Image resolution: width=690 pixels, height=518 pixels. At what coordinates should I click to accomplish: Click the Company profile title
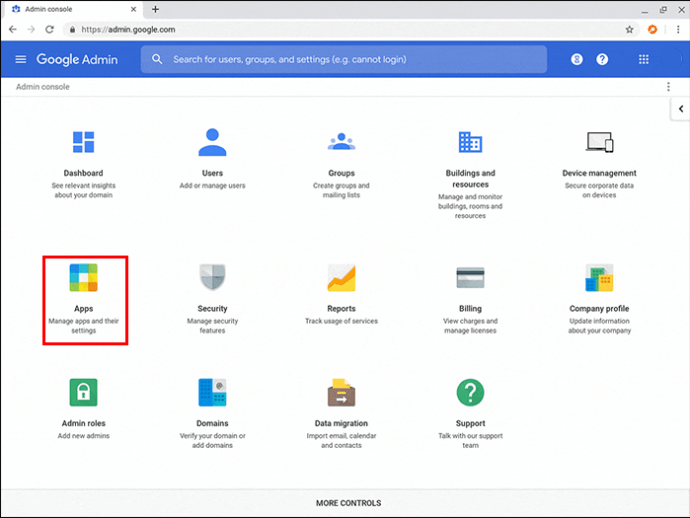599,309
